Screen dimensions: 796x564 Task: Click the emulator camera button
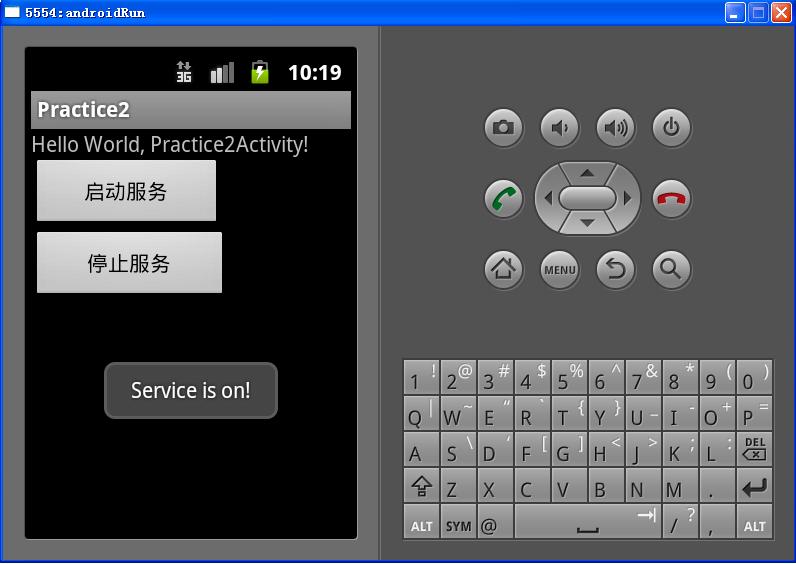(503, 127)
